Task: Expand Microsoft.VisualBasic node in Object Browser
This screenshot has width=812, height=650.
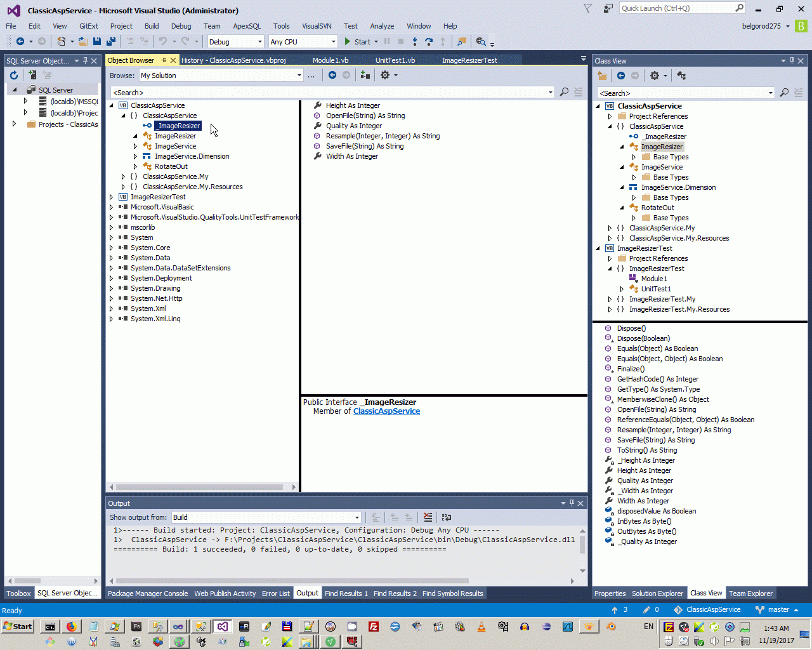Action: coord(111,207)
